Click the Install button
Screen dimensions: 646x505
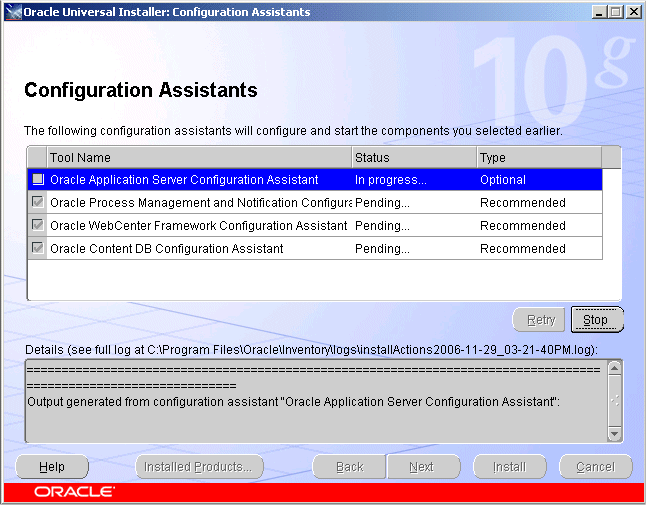pyautogui.click(x=510, y=467)
